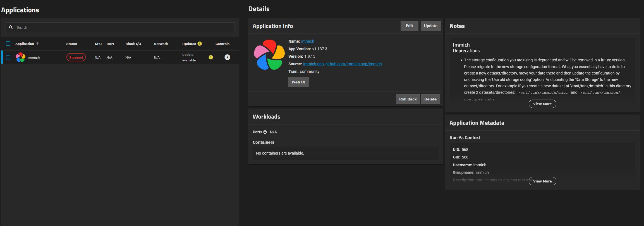Click the CPU column header
This screenshot has height=226, width=644.
98,44
